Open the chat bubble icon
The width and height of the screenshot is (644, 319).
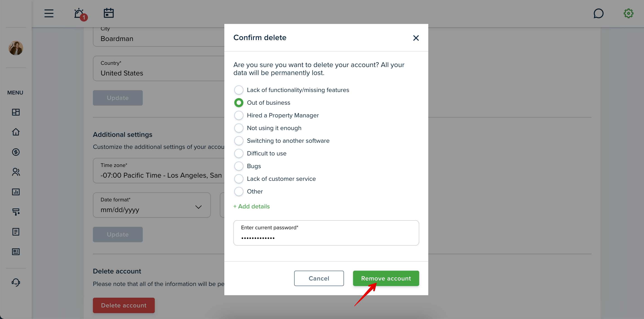pyautogui.click(x=598, y=14)
